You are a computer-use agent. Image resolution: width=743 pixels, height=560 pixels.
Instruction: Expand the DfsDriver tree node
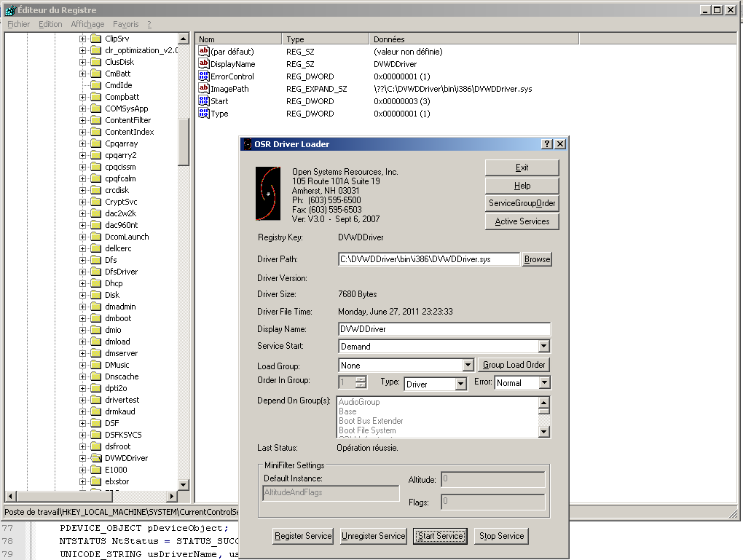coord(82,272)
